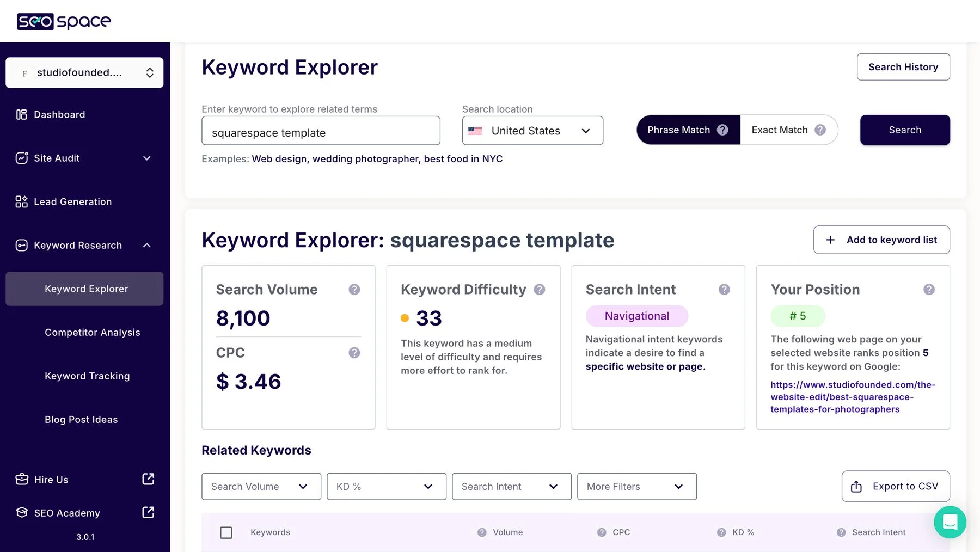Open the live chat widget
This screenshot has width=980, height=552.
point(950,522)
